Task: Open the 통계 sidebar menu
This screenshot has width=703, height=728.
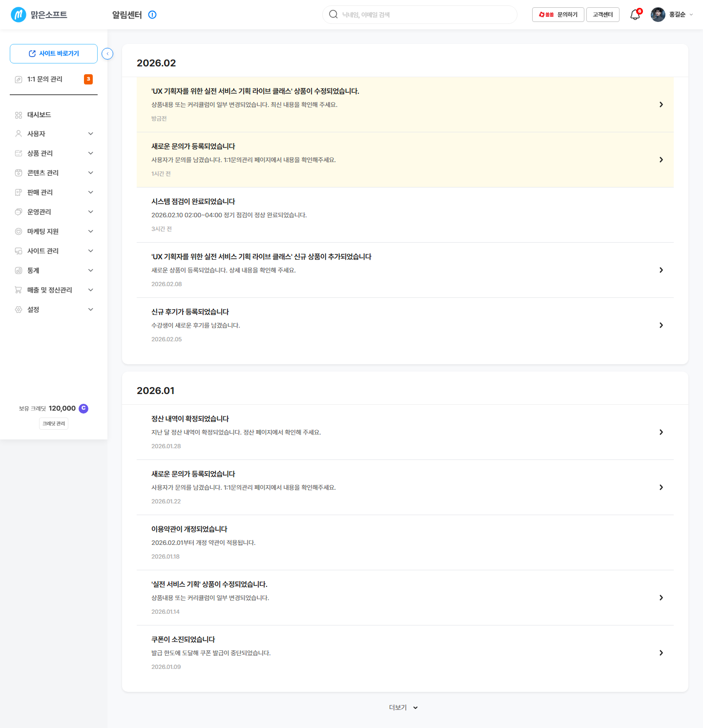Action: click(54, 270)
